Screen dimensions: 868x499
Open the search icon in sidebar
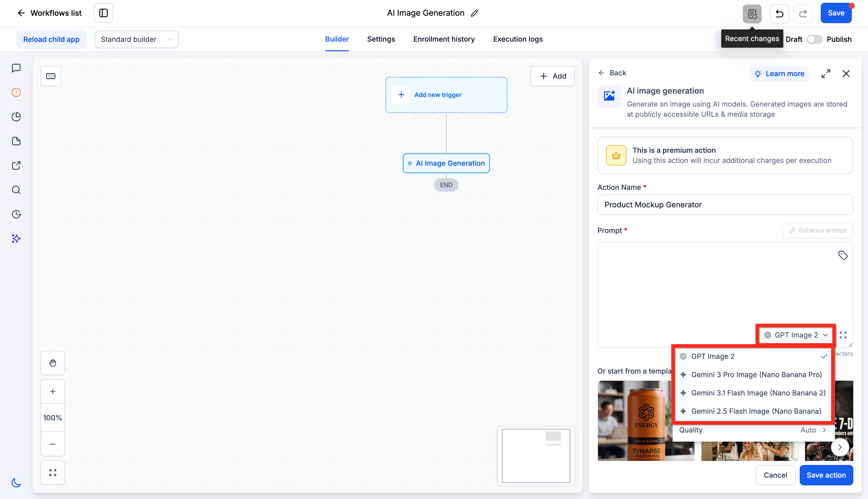pyautogui.click(x=16, y=190)
